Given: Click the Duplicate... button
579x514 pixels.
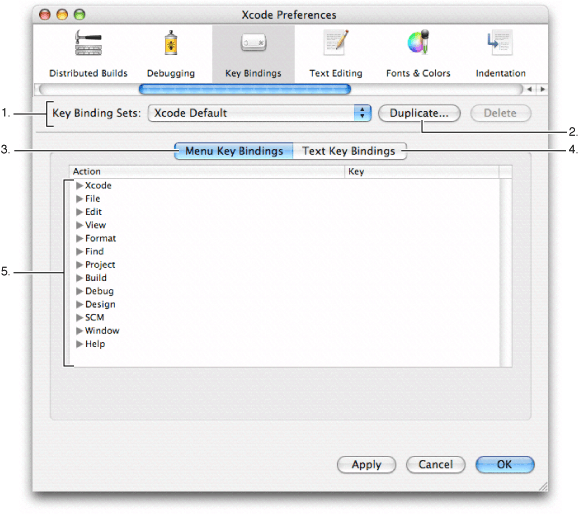Looking at the screenshot, I should pyautogui.click(x=419, y=113).
